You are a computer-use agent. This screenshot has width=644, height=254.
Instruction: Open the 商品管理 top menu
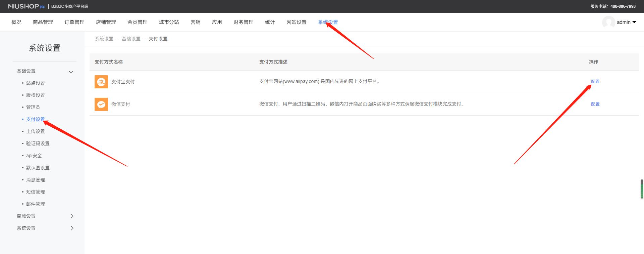pyautogui.click(x=43, y=22)
